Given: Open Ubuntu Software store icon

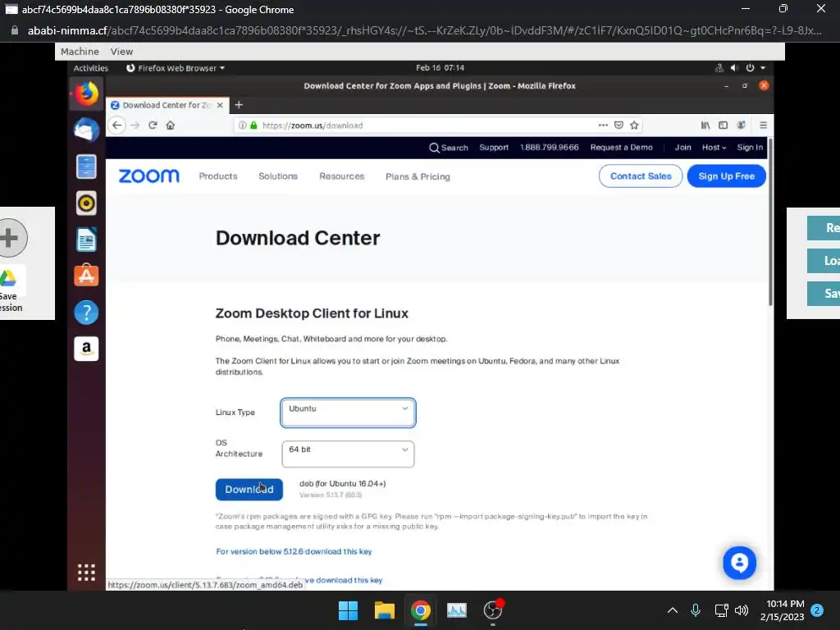Looking at the screenshot, I should pyautogui.click(x=86, y=276).
